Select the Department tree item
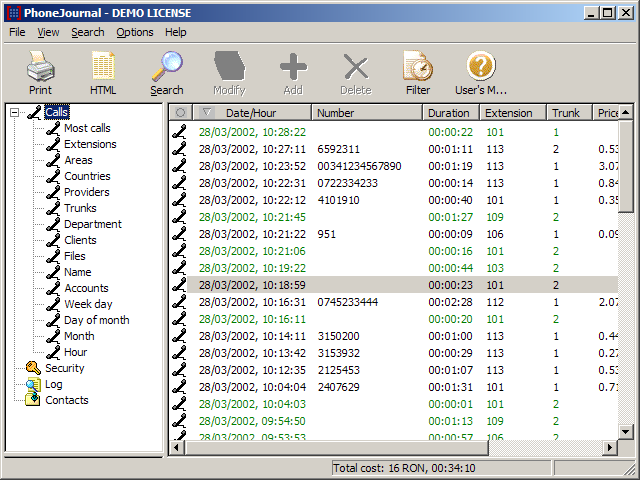Image resolution: width=640 pixels, height=480 pixels. click(93, 224)
